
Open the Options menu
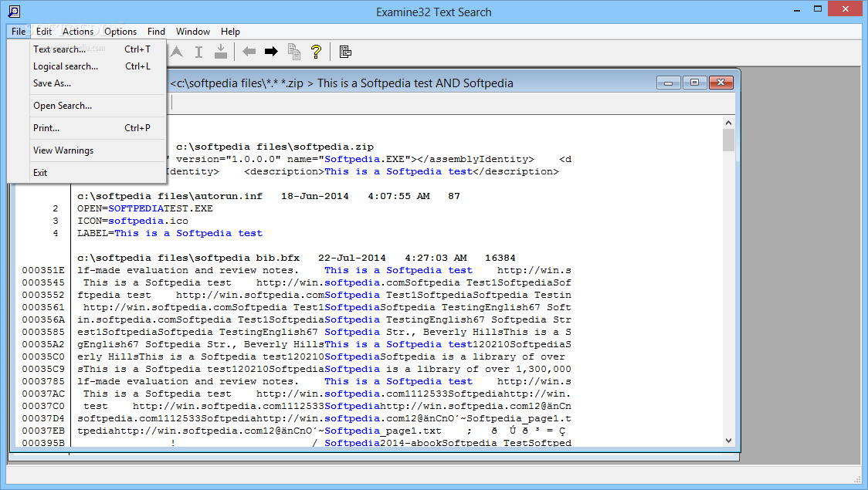[x=120, y=32]
